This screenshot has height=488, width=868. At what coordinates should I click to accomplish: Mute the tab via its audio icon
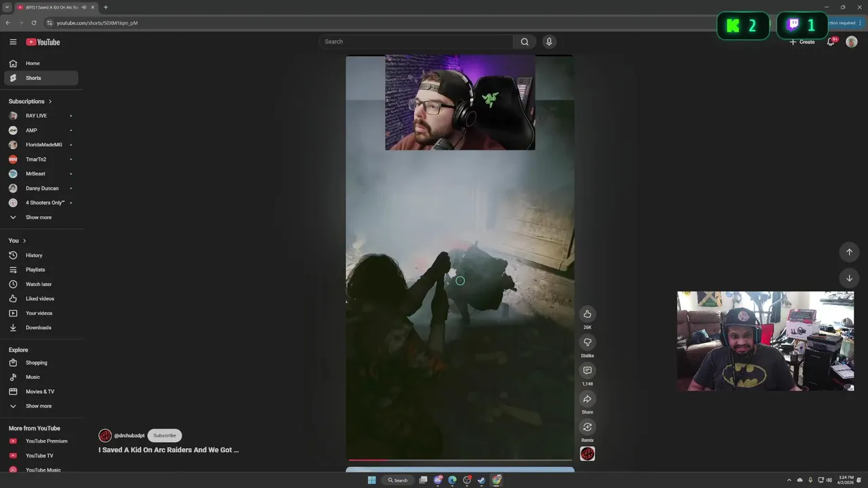point(84,7)
